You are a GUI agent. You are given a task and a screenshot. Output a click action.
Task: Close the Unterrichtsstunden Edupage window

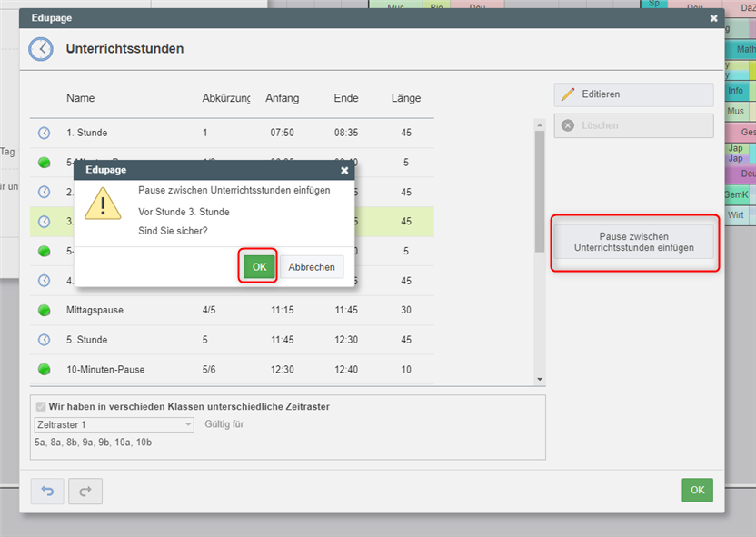coord(713,18)
